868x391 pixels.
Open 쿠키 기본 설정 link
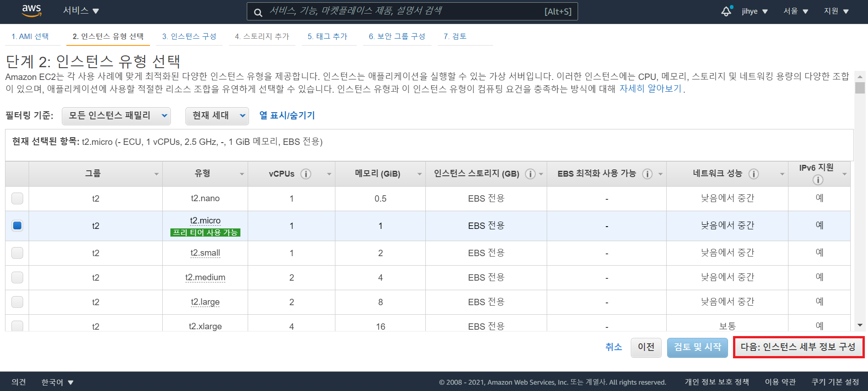click(x=835, y=382)
